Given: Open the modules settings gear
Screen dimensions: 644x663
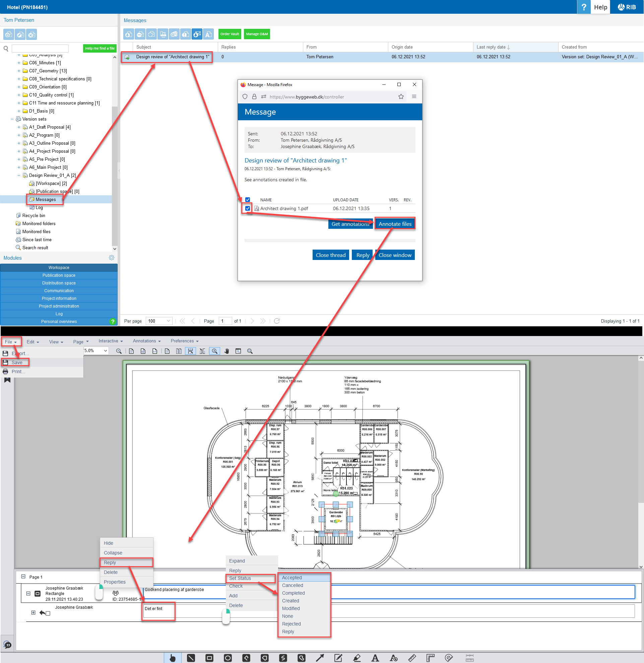Looking at the screenshot, I should 111,257.
